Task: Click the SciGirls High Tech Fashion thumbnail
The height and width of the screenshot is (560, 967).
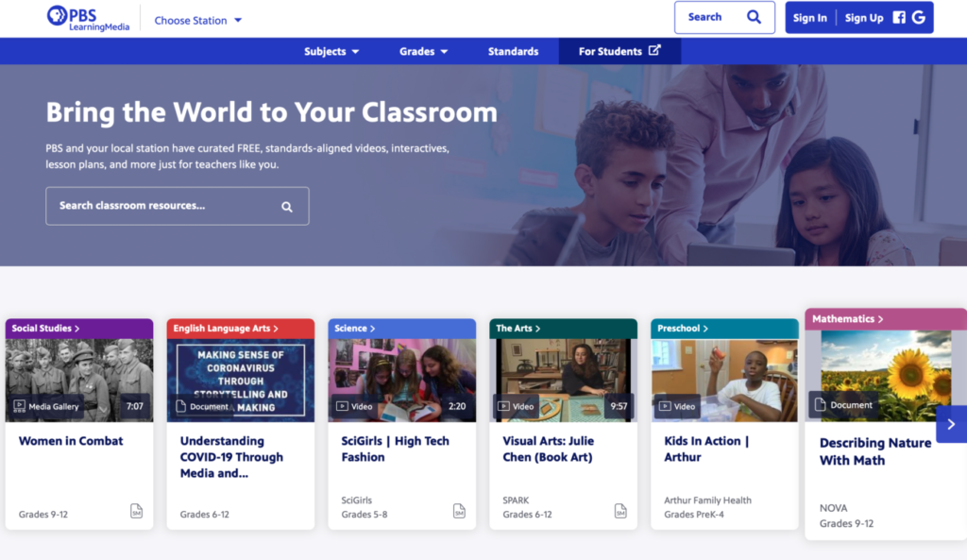Action: tap(402, 380)
